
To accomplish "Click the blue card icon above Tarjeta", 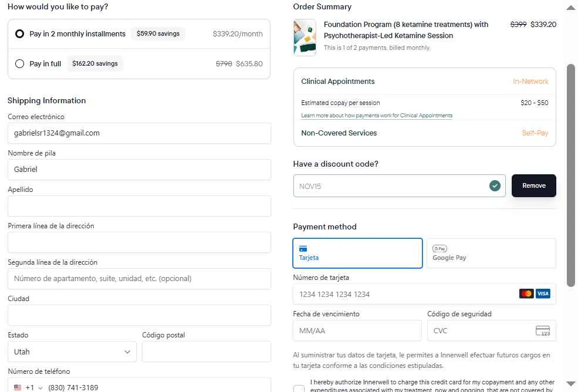I will [x=303, y=249].
